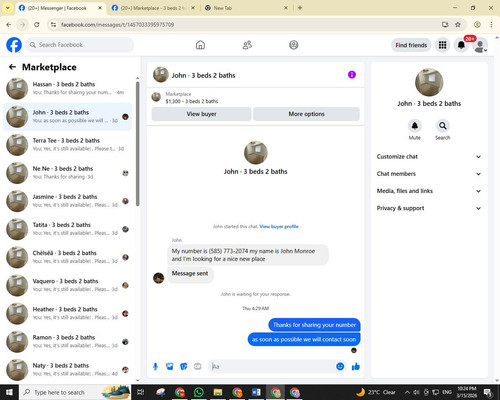Send a thumbs up like
This screenshot has width=500, height=400.
[x=356, y=367]
